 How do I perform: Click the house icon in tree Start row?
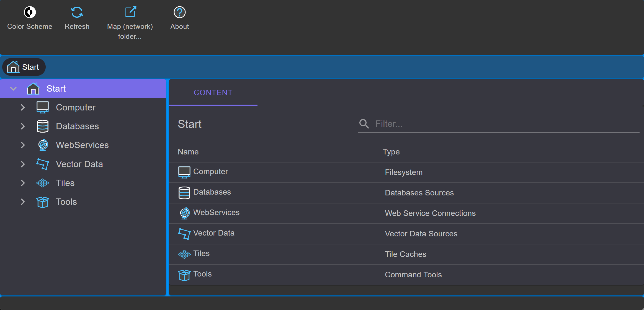coord(33,89)
